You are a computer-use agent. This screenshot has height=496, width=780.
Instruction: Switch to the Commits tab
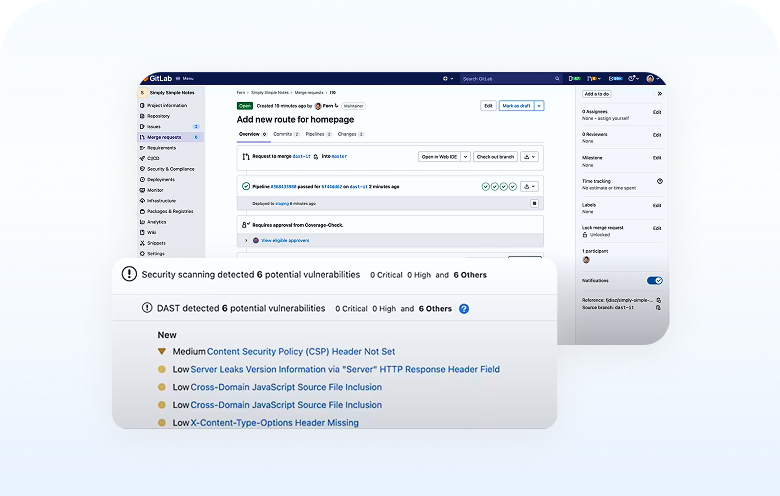click(283, 133)
